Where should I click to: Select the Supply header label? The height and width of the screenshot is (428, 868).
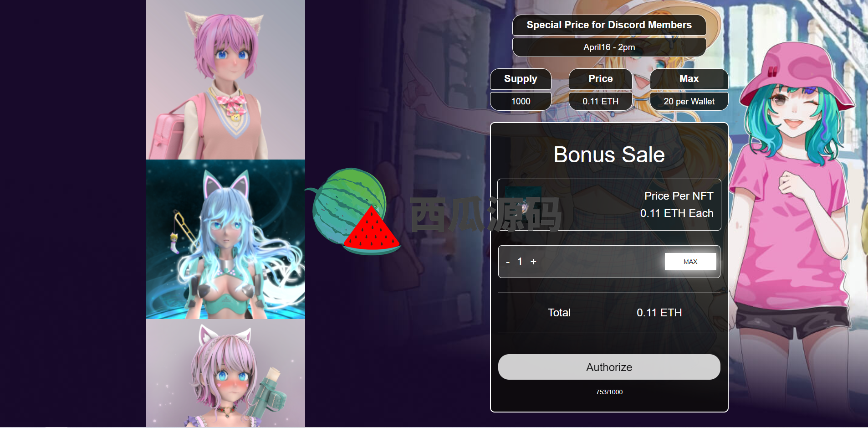tap(521, 79)
